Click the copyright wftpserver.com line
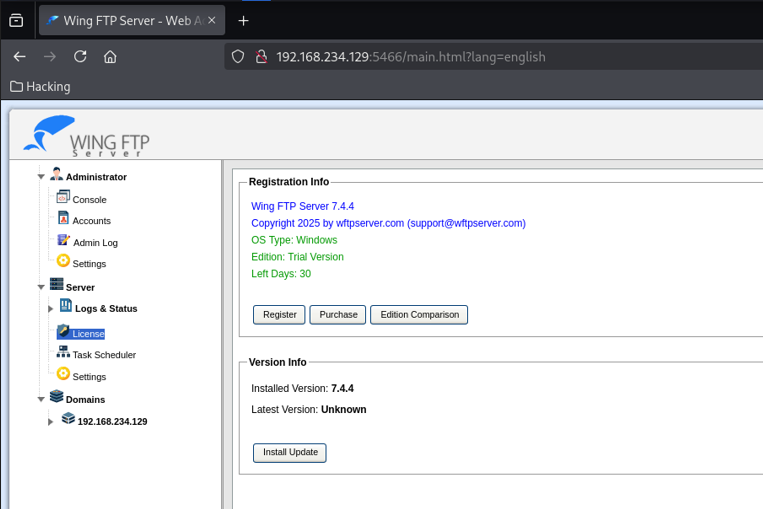 (388, 223)
